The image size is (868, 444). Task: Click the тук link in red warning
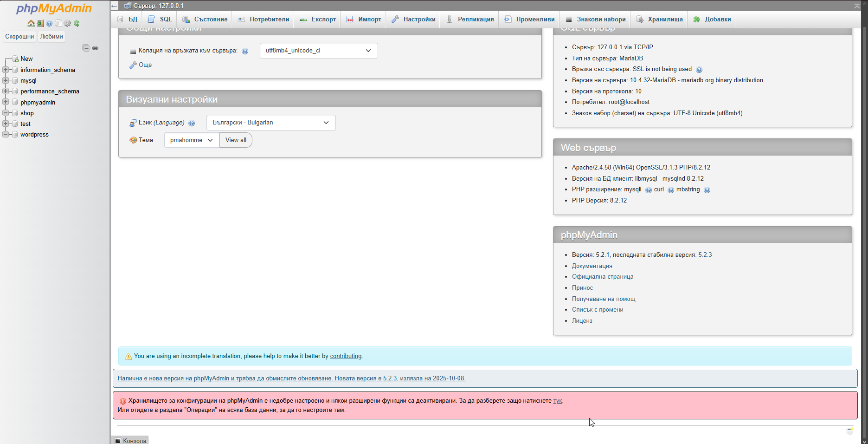coord(558,401)
